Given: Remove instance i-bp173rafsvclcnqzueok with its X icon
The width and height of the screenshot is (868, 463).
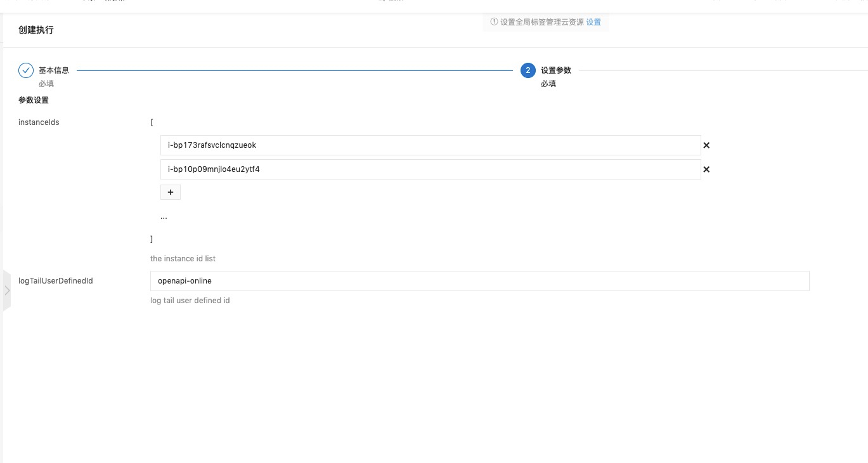Looking at the screenshot, I should 706,145.
